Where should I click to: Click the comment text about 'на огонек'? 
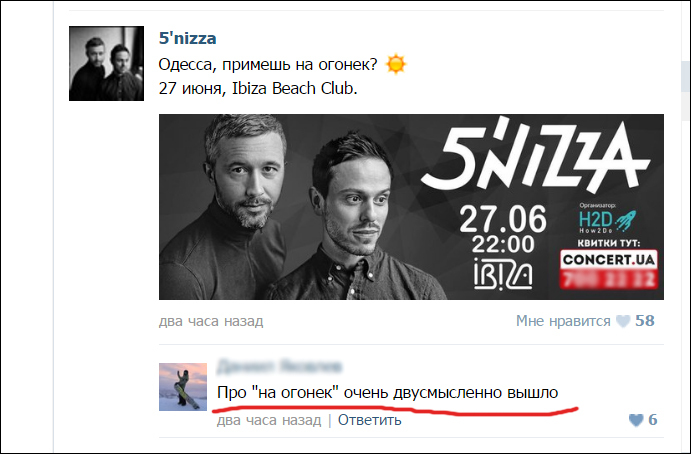387,392
